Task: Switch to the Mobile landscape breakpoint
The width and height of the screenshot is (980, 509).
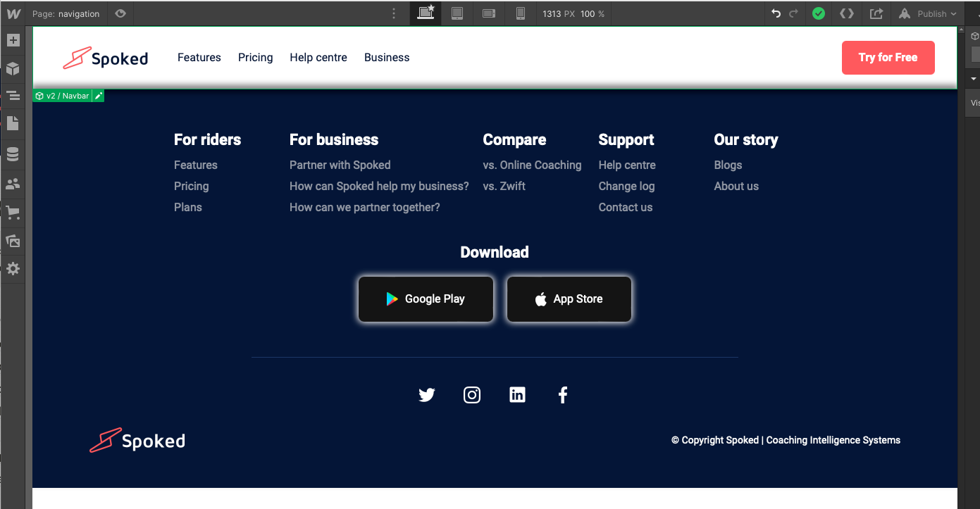Action: [489, 13]
